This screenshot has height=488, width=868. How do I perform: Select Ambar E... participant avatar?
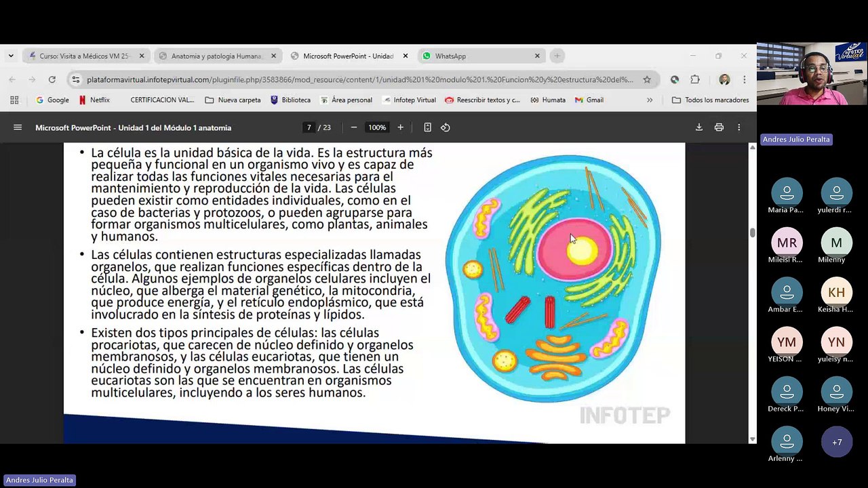(787, 292)
